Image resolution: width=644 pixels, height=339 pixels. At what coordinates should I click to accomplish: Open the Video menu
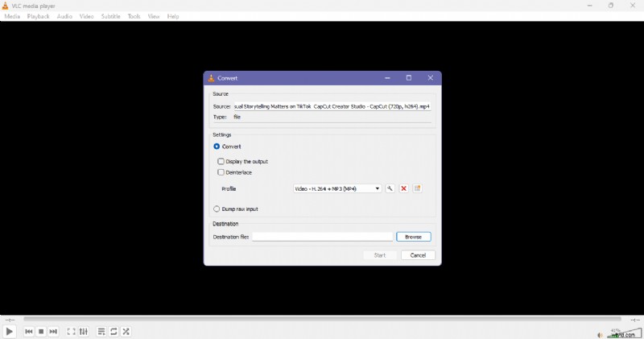86,16
